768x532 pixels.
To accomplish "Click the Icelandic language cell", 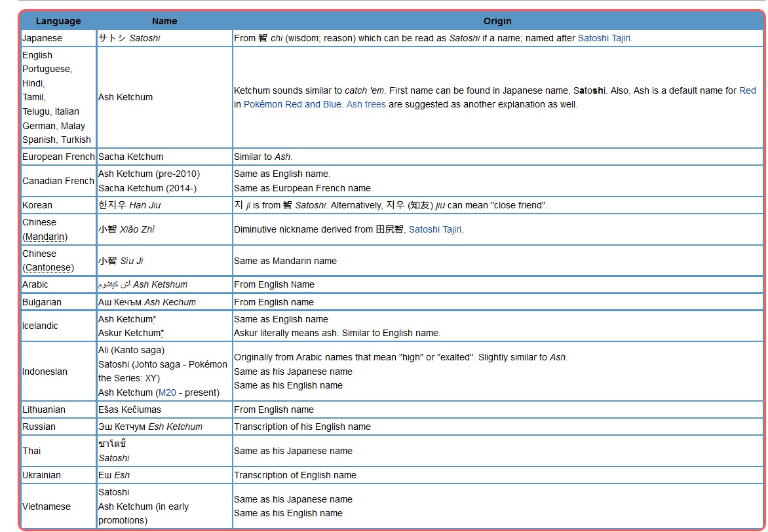I will click(58, 326).
